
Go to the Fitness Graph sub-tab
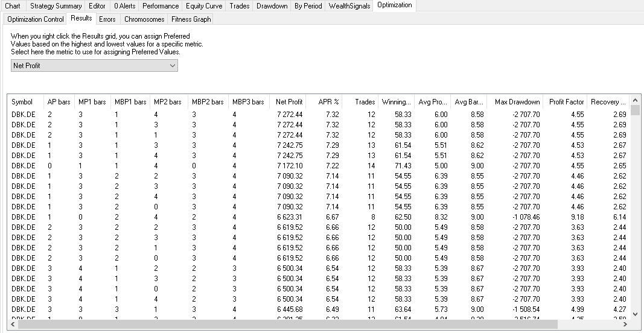[x=191, y=19]
